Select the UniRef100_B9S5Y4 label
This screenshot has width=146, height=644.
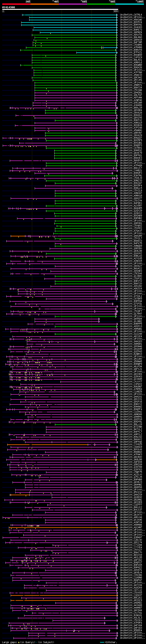tap(131, 22)
